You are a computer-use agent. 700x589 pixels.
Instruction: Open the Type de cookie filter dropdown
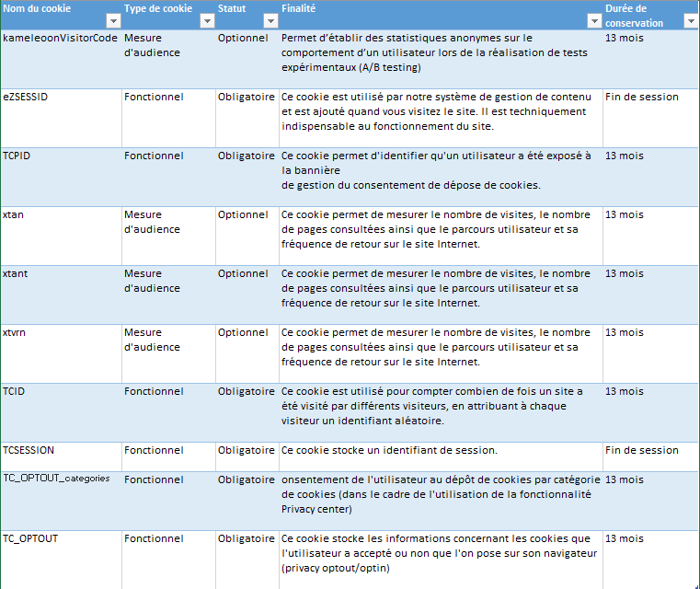pos(207,21)
